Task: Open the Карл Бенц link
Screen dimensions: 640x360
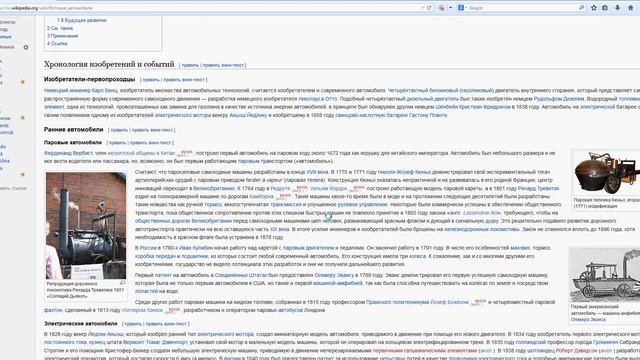Action: click(104, 91)
